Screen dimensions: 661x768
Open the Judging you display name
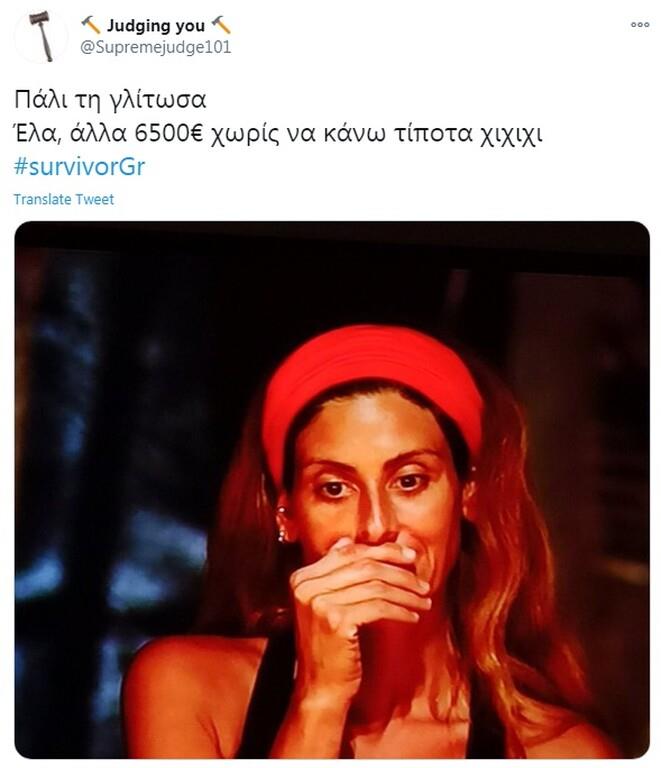point(156,25)
